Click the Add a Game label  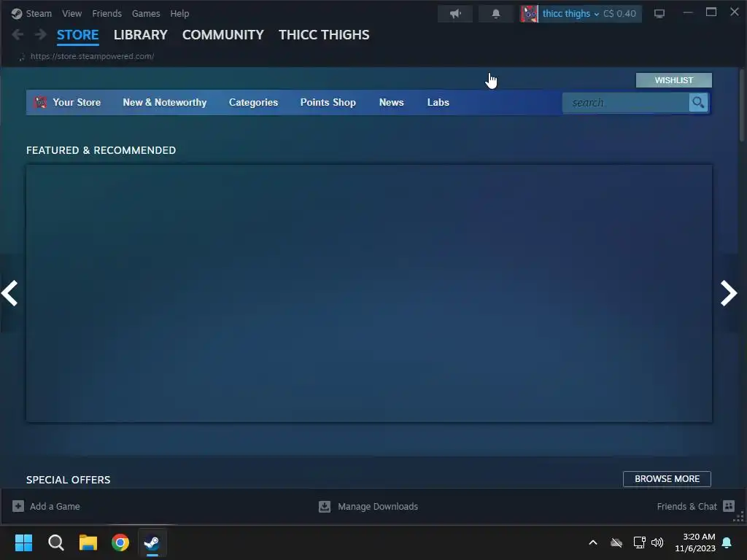click(55, 506)
